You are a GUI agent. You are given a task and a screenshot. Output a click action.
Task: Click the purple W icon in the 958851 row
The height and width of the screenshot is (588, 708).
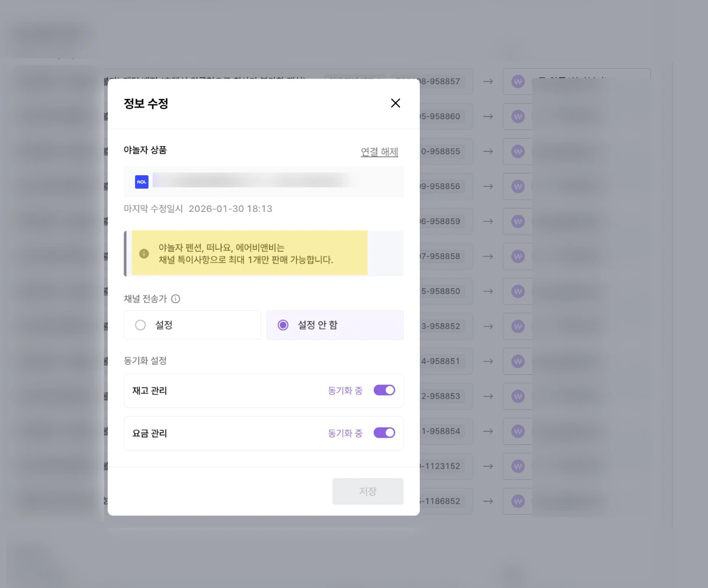click(x=518, y=361)
